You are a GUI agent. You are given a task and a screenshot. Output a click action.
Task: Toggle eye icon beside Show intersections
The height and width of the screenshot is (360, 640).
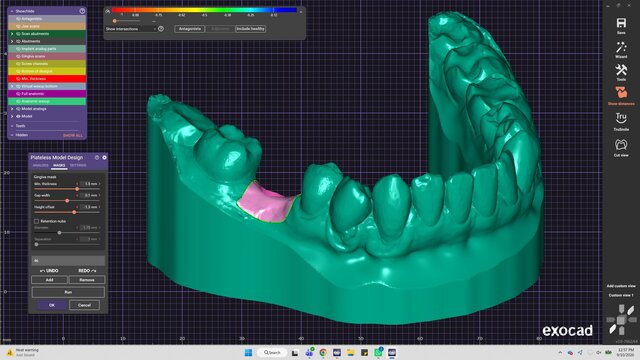[x=161, y=29]
